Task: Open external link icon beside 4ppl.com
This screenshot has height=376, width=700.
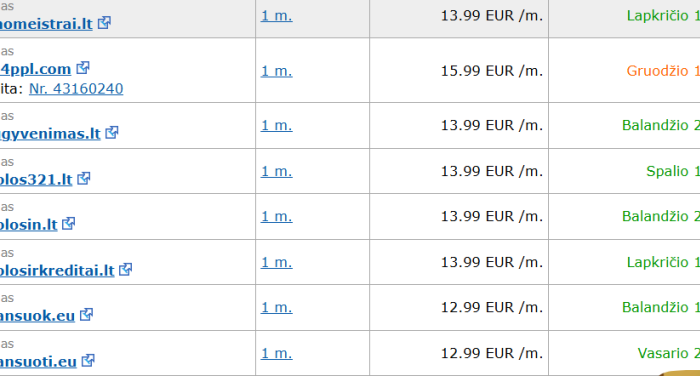Action: tap(83, 68)
